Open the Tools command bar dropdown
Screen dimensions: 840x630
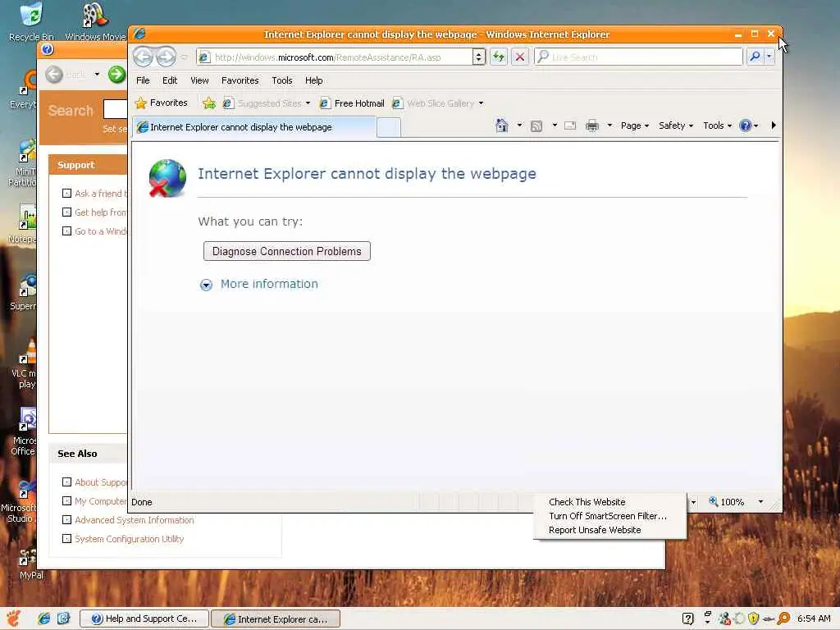click(717, 126)
